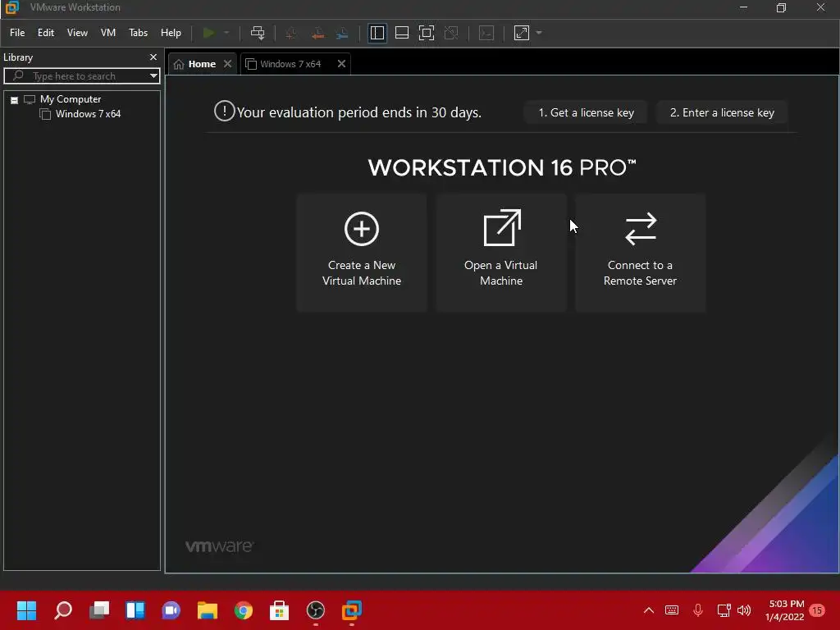The image size is (840, 630).
Task: Switch to Unity mode icon
Action: 452,33
